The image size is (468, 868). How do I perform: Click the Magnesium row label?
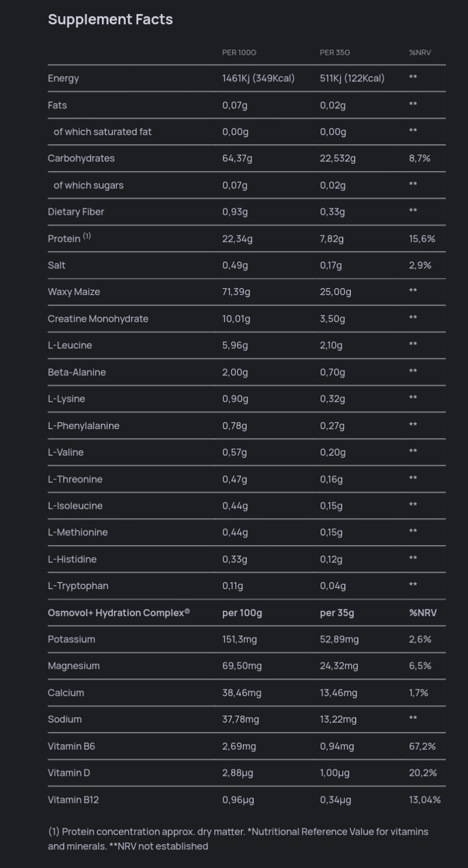point(74,666)
